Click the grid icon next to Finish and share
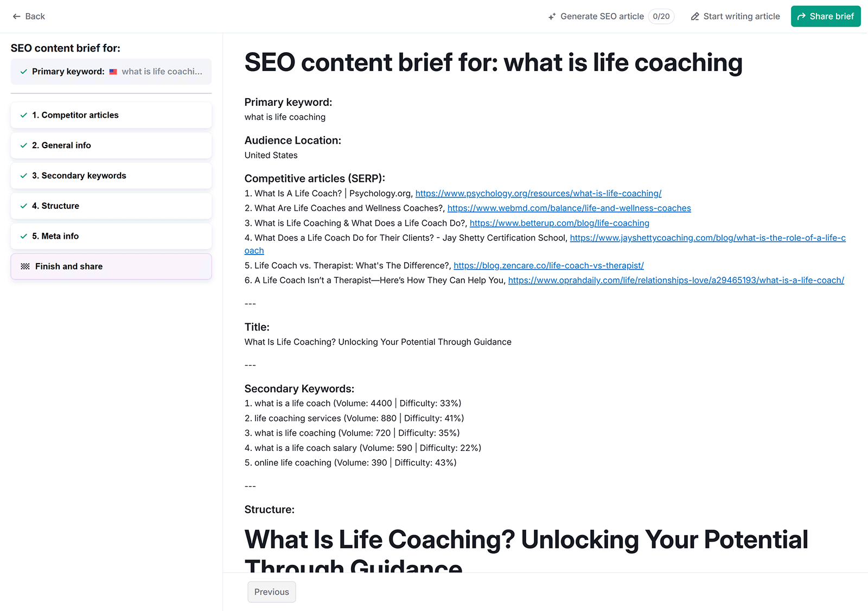Image resolution: width=868 pixels, height=611 pixels. coord(25,266)
